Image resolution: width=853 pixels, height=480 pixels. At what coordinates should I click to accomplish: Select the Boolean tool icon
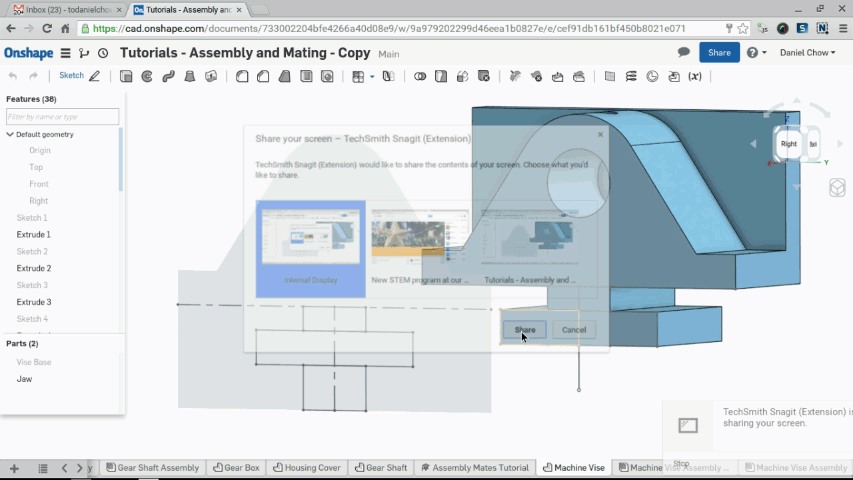point(419,76)
